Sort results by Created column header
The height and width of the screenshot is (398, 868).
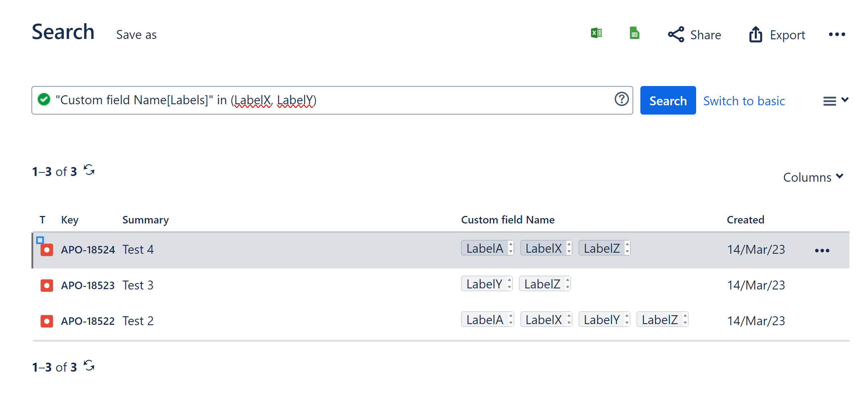pos(745,220)
